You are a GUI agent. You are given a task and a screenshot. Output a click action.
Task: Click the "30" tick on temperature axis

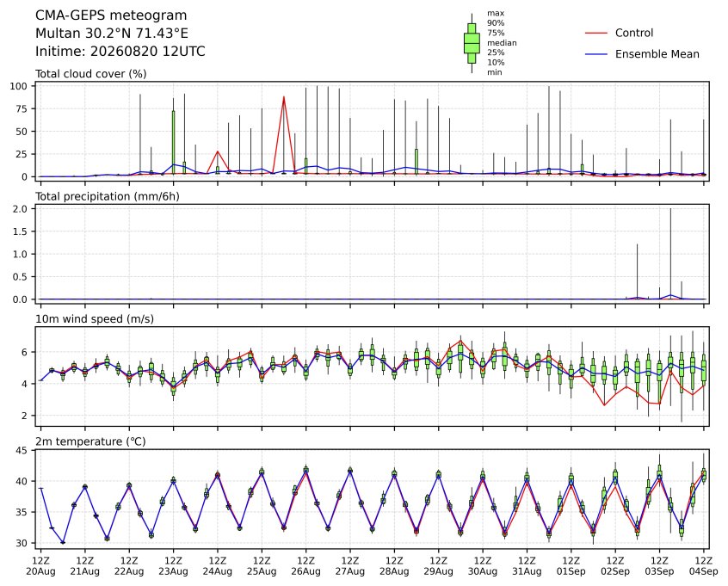[x=22, y=543]
